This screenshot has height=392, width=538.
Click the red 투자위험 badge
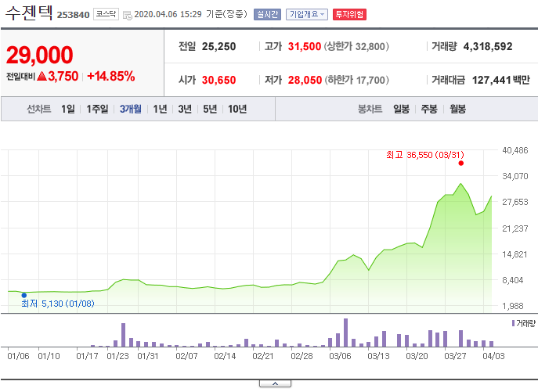(x=349, y=14)
